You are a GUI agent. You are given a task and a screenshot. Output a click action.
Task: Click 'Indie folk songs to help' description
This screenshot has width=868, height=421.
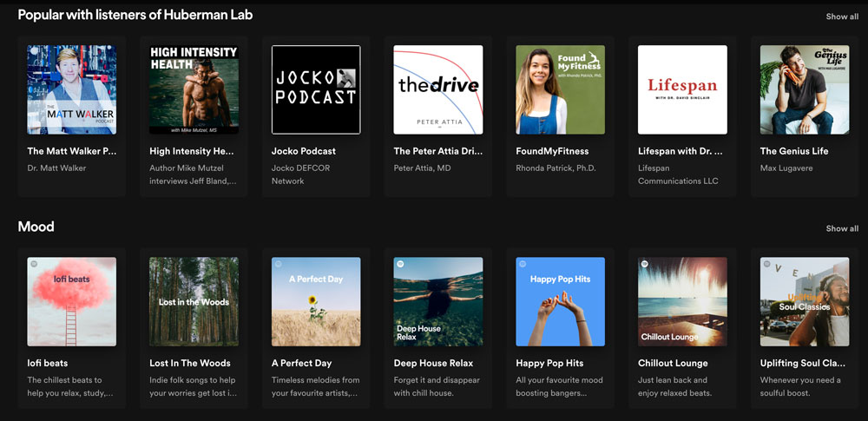pyautogui.click(x=193, y=386)
